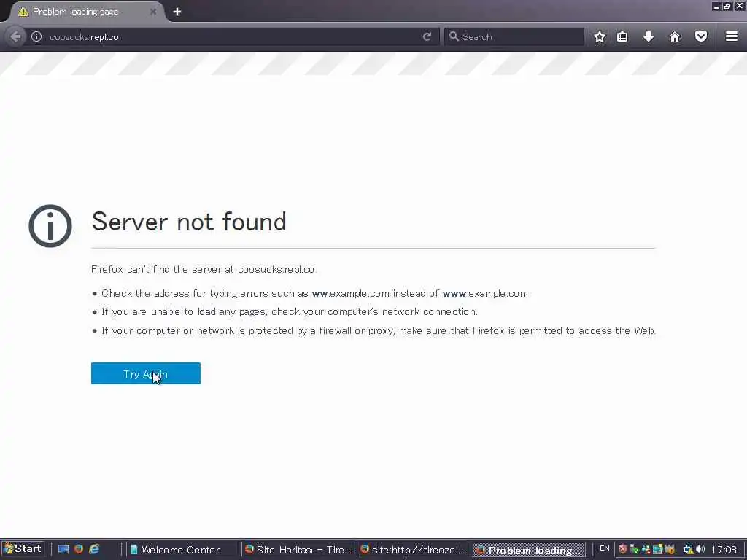Click the volume speaker tray icon

[x=701, y=550]
